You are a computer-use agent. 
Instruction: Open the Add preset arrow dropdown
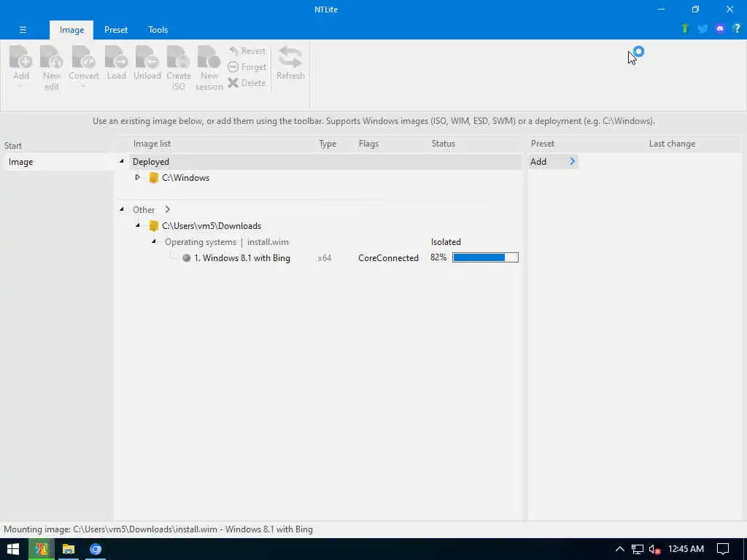[x=572, y=161]
